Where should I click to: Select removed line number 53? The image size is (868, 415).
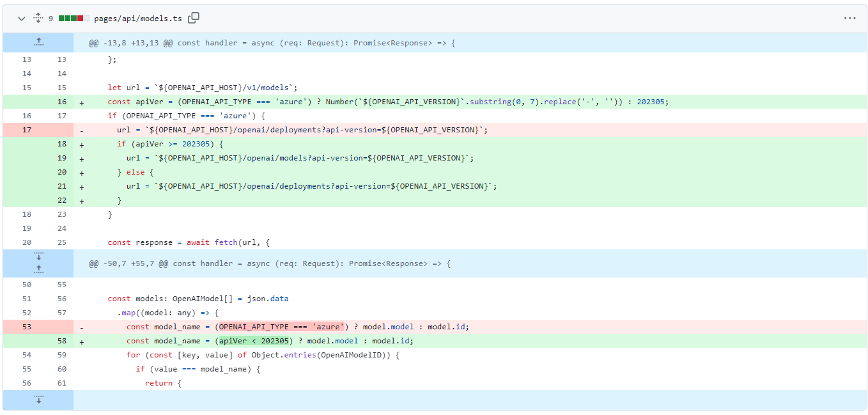click(x=26, y=326)
